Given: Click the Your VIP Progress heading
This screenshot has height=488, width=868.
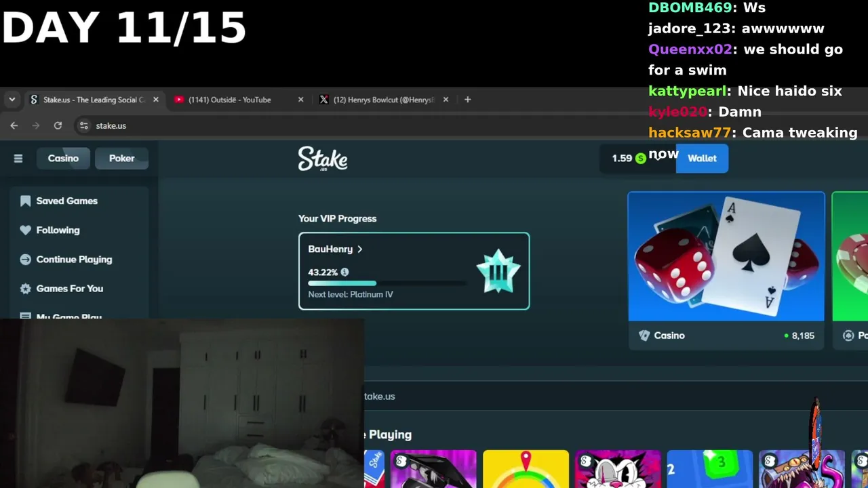Looking at the screenshot, I should point(337,218).
